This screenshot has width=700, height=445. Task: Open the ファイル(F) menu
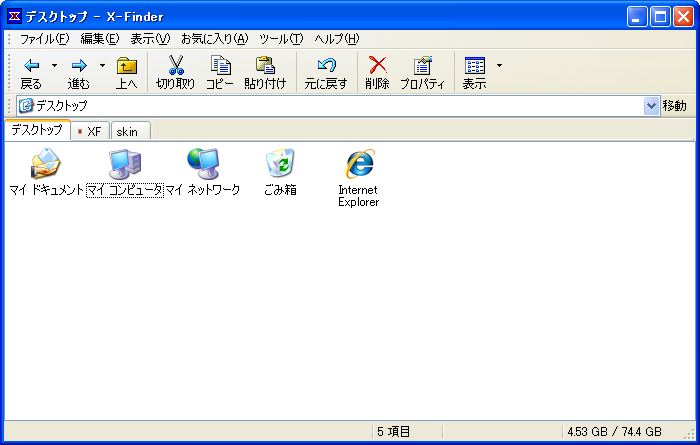[45, 39]
